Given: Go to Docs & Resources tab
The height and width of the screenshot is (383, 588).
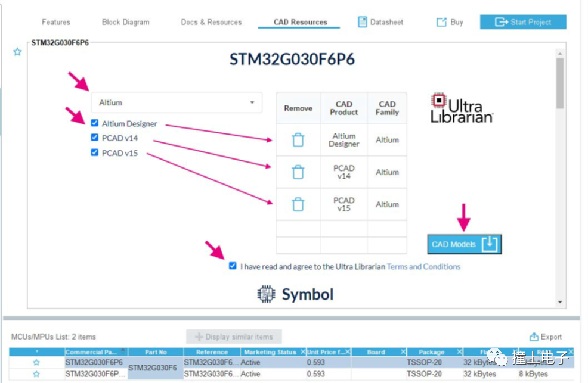Looking at the screenshot, I should click(x=211, y=22).
